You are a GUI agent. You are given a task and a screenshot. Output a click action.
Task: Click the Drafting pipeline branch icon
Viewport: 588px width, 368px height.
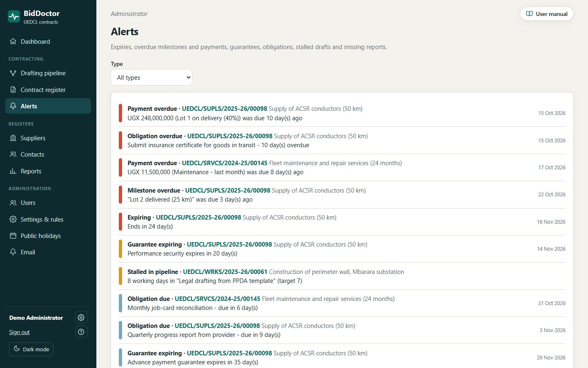[x=13, y=73]
